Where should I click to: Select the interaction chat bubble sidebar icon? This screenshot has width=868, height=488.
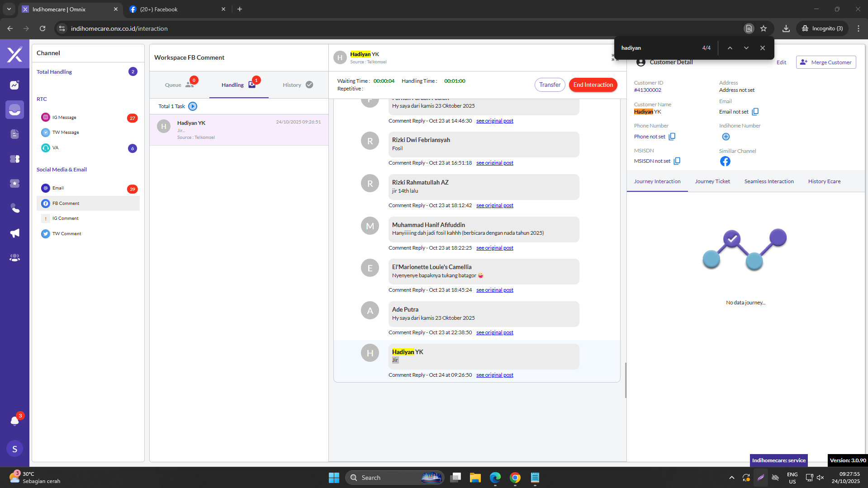(x=14, y=109)
